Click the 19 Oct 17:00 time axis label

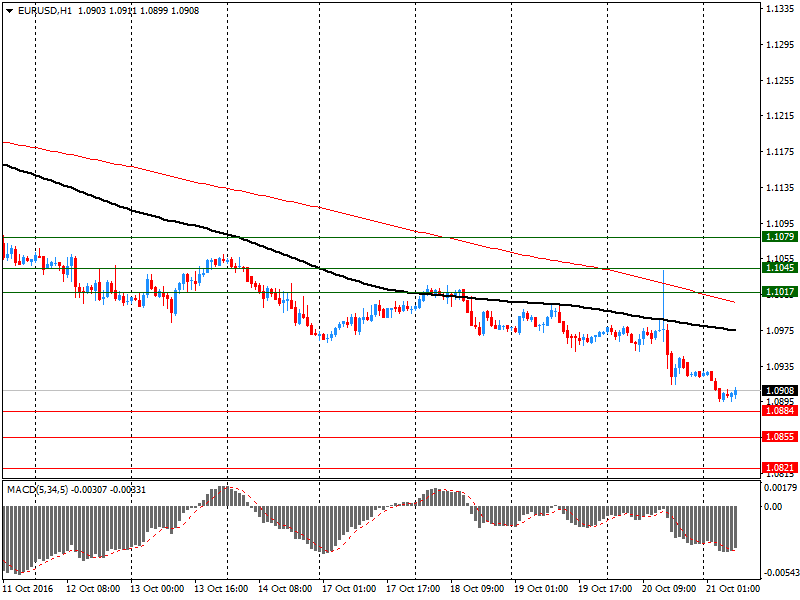tap(605, 589)
